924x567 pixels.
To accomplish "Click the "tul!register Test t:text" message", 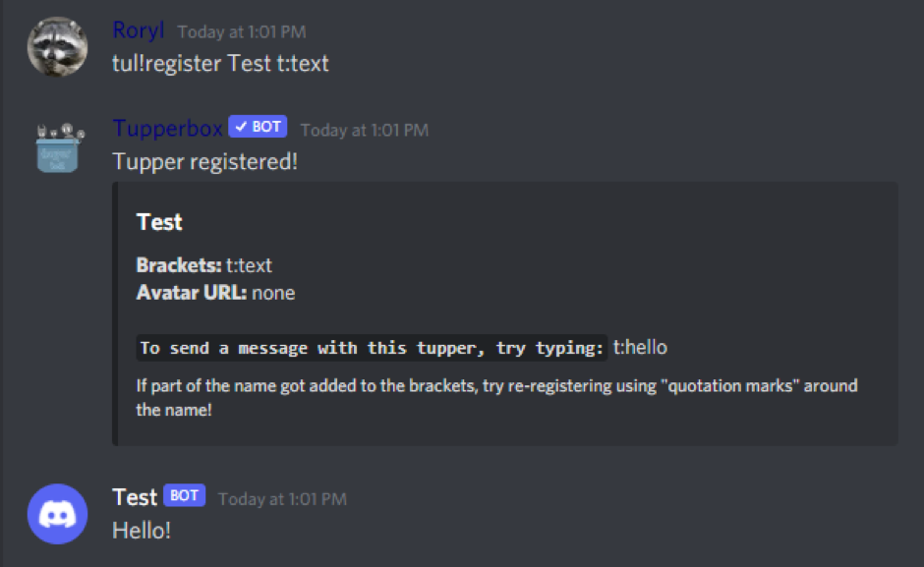I will coord(220,65).
